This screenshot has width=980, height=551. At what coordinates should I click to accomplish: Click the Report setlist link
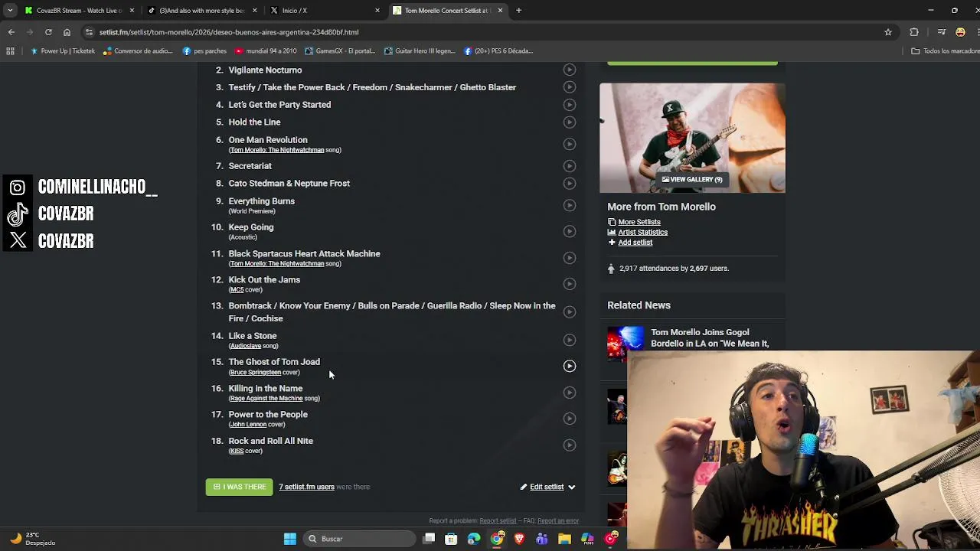tap(498, 521)
